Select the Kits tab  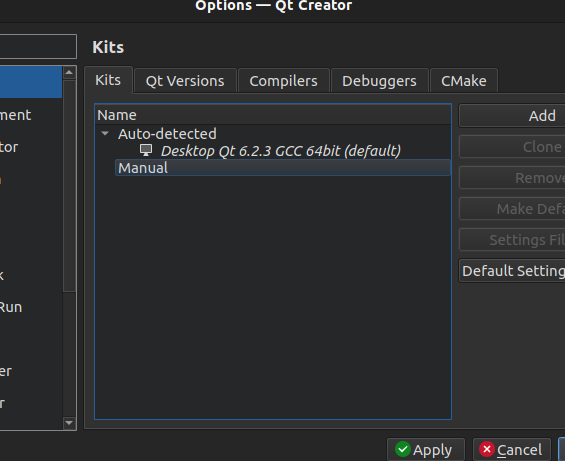(108, 80)
